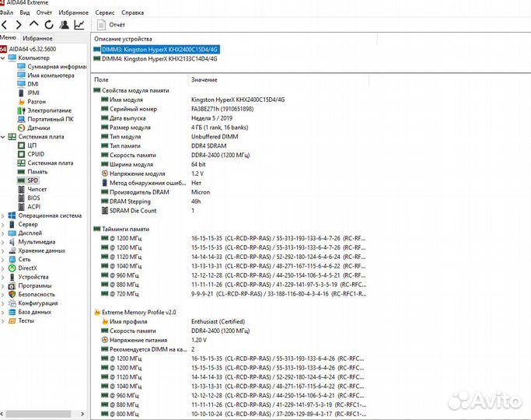Image resolution: width=531 pixels, height=420 pixels.
Task: Click the sidebar horizontal scrollbar right arrow
Action: [82, 414]
